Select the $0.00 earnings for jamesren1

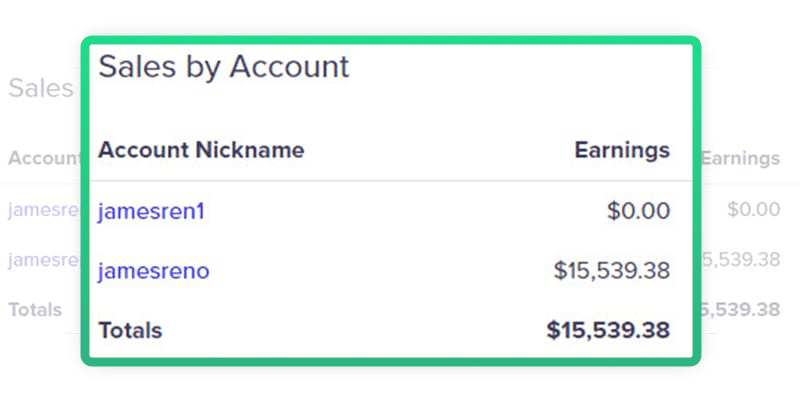pyautogui.click(x=638, y=211)
